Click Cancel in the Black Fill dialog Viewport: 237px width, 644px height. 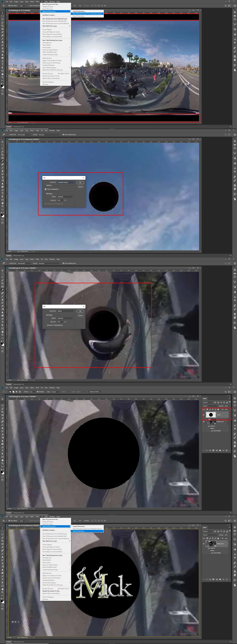(80, 315)
